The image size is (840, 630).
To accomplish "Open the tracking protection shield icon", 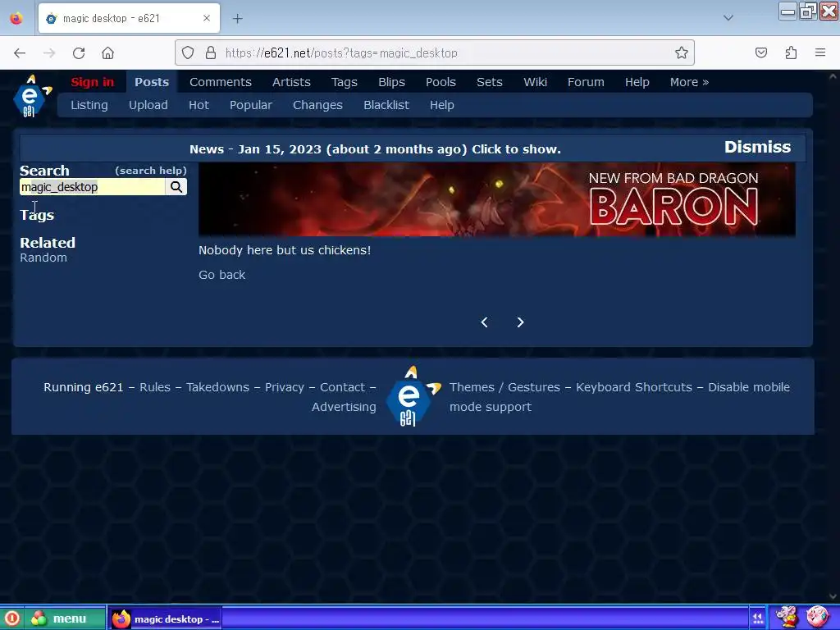I will [188, 52].
